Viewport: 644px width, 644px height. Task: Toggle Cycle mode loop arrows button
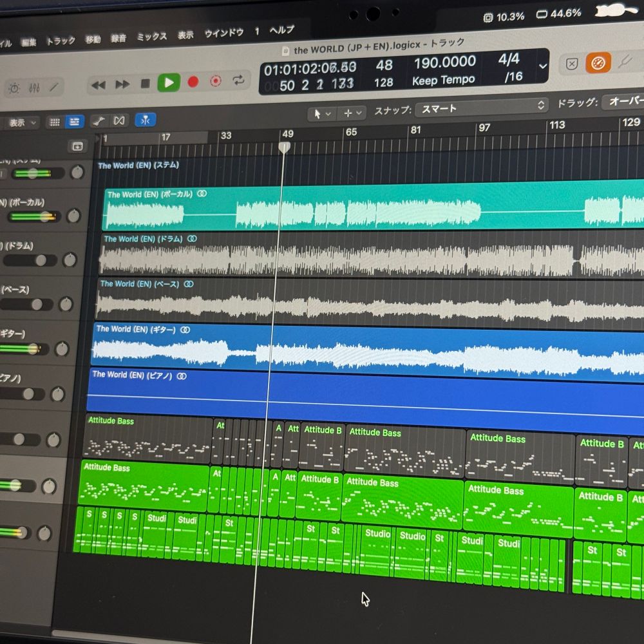tap(238, 80)
